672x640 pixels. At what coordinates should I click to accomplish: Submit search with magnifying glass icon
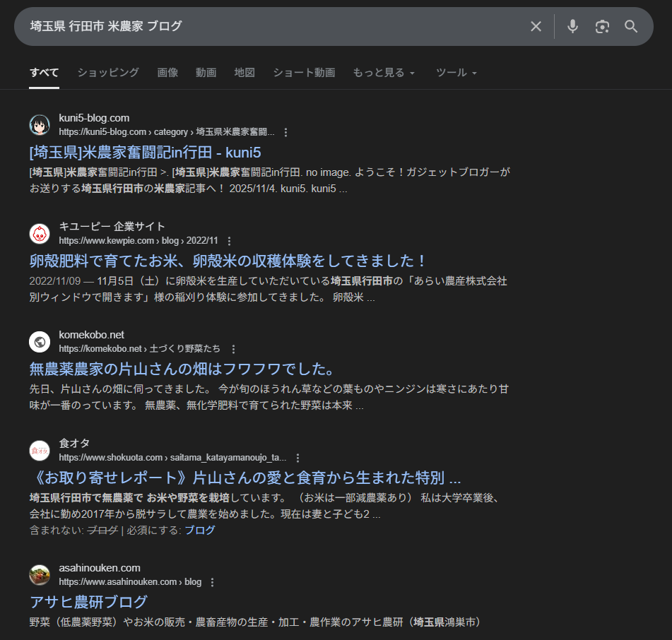point(631,27)
